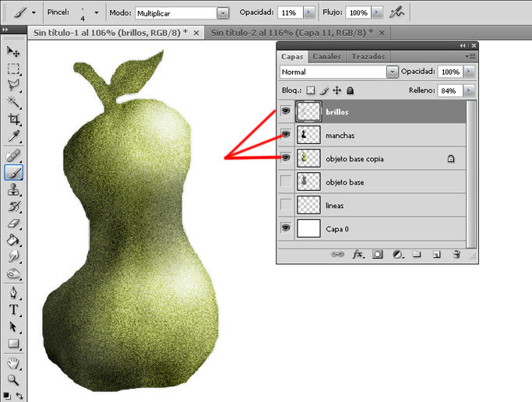Toggle lock transparent pixels
This screenshot has height=402, width=532.
tap(311, 90)
